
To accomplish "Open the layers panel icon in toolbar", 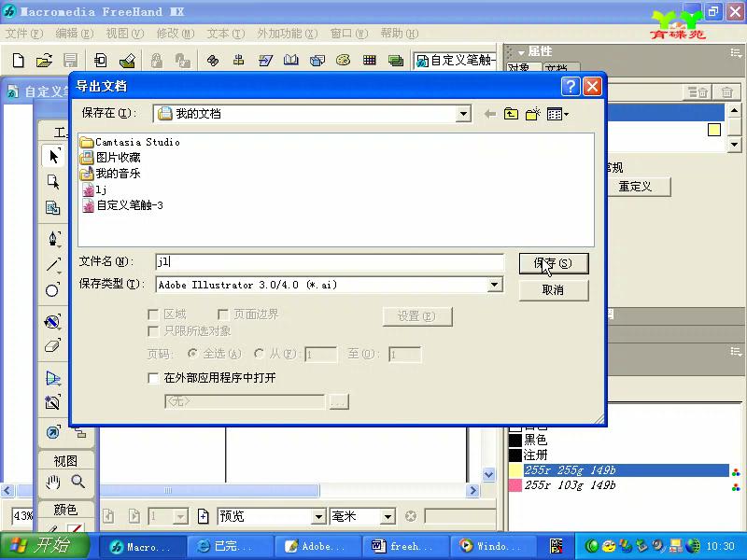I will (395, 61).
